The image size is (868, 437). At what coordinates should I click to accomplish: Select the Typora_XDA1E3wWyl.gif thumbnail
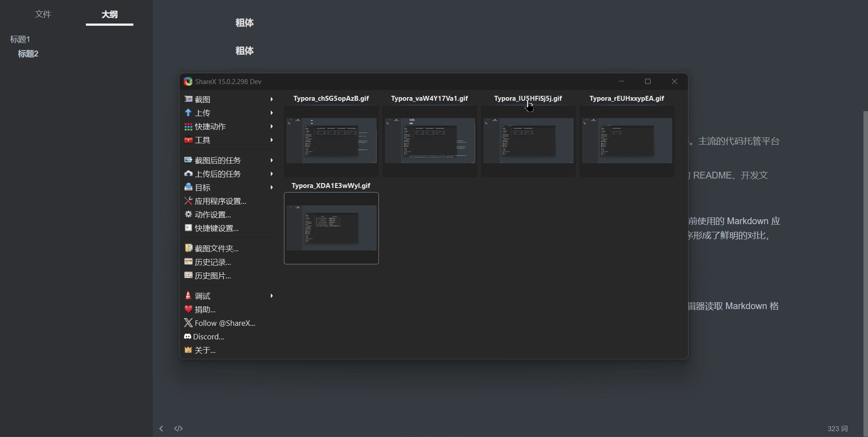coord(331,228)
